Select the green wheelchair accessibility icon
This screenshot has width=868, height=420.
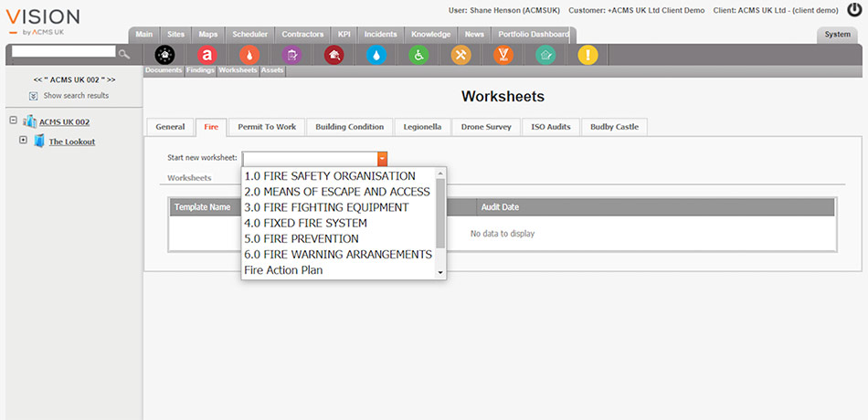point(418,55)
